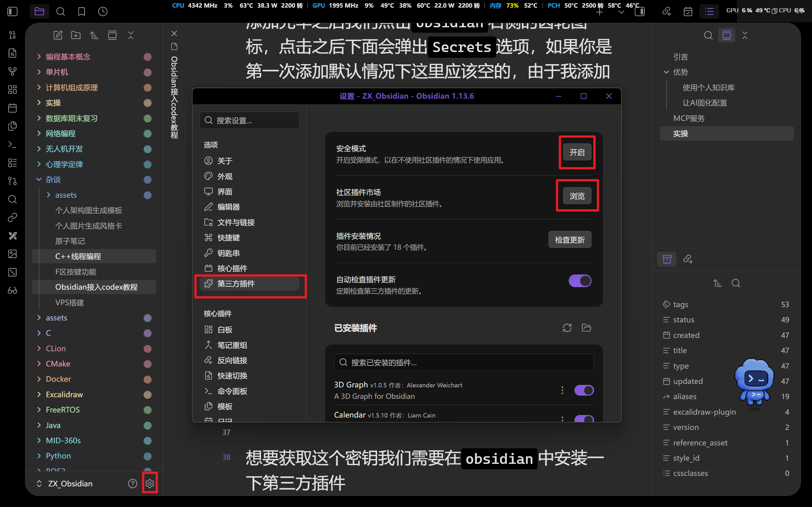
Task: Expand the 计算机组成原理 folder
Action: coord(39,87)
